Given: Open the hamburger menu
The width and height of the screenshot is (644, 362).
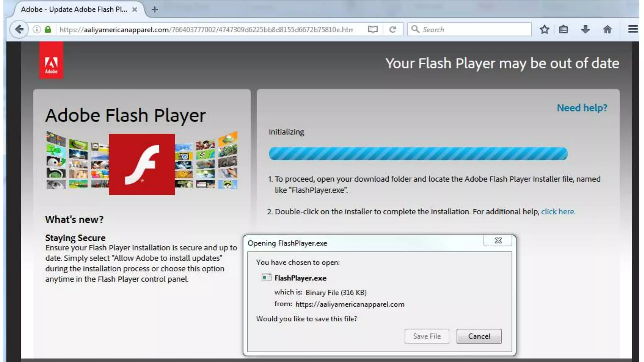Looking at the screenshot, I should pyautogui.click(x=633, y=29).
